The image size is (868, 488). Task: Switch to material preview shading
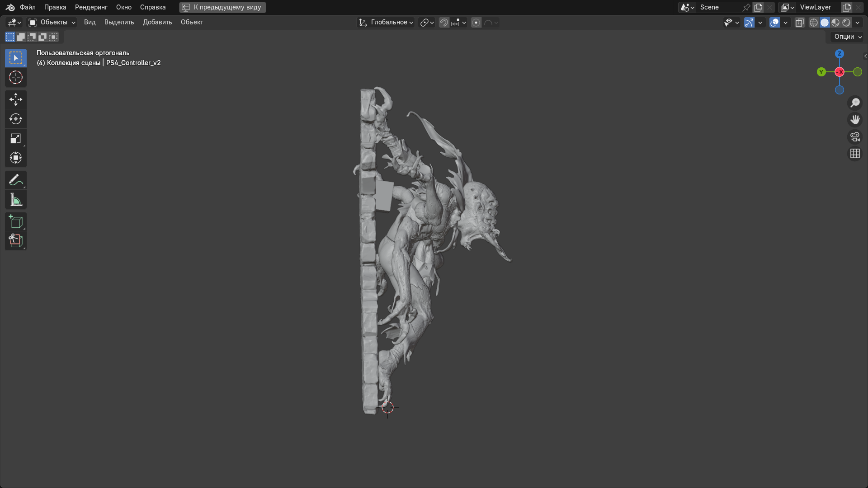pos(835,23)
